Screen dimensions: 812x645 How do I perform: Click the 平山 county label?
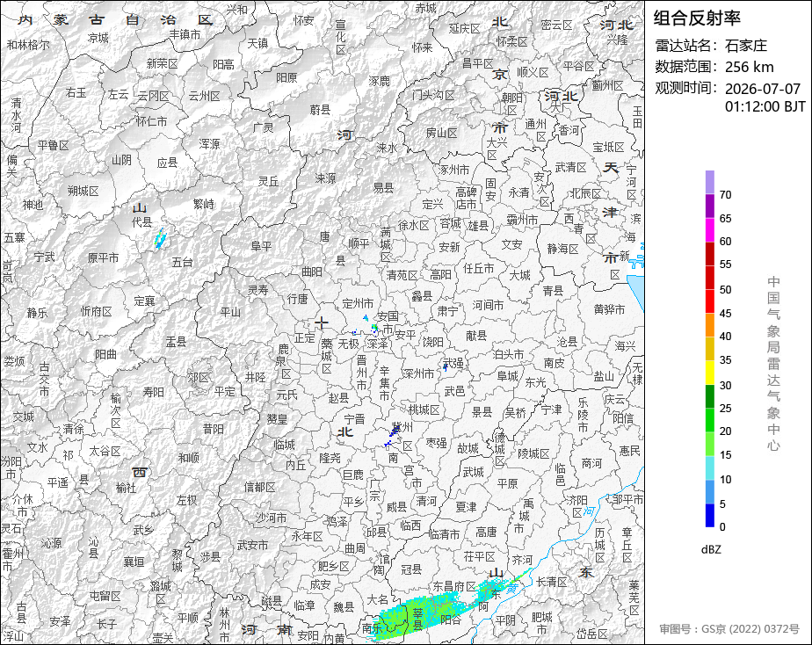(230, 312)
